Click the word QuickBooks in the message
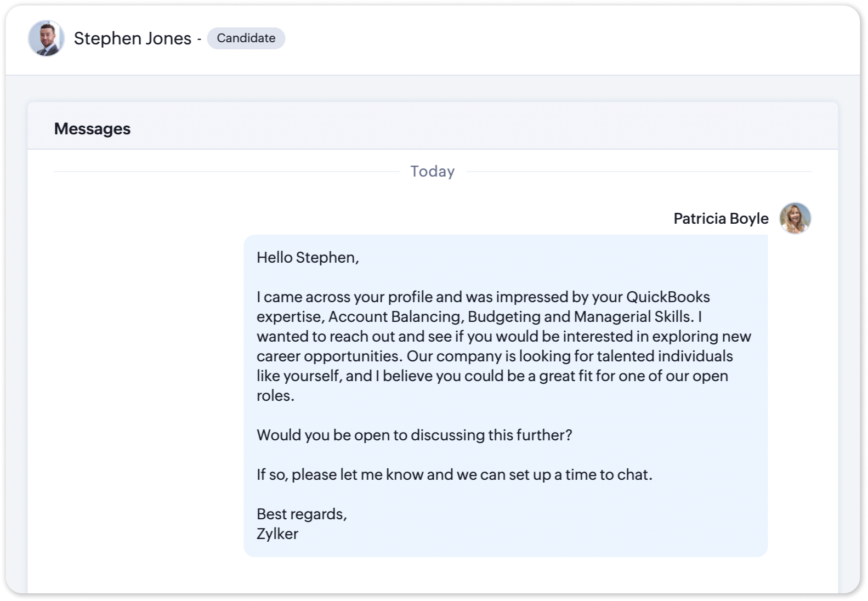Viewport: 868px width, 601px height. pyautogui.click(x=668, y=297)
